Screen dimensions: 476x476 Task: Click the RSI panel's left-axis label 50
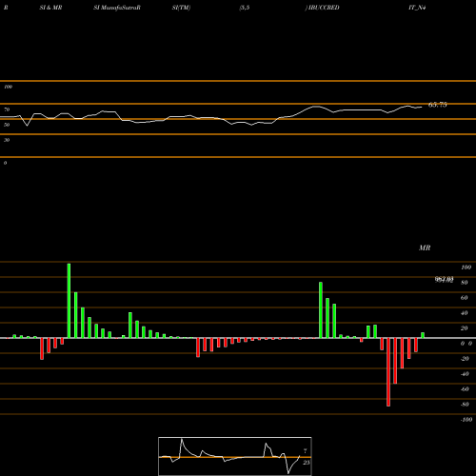click(x=7, y=125)
